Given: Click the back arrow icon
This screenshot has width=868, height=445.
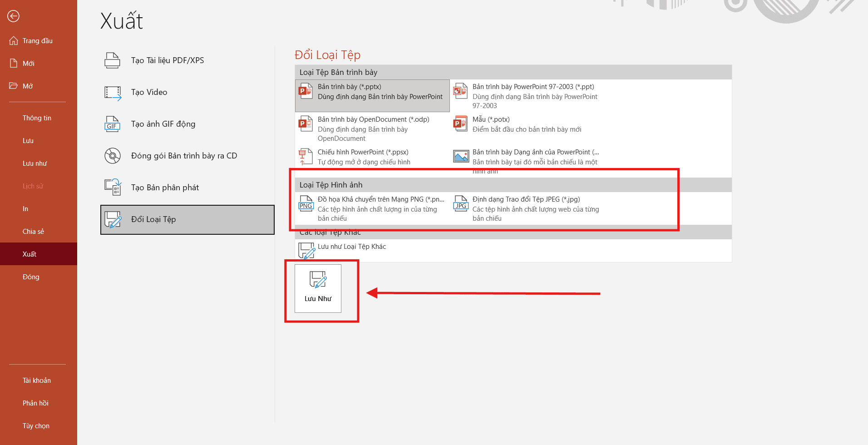Looking at the screenshot, I should (13, 16).
